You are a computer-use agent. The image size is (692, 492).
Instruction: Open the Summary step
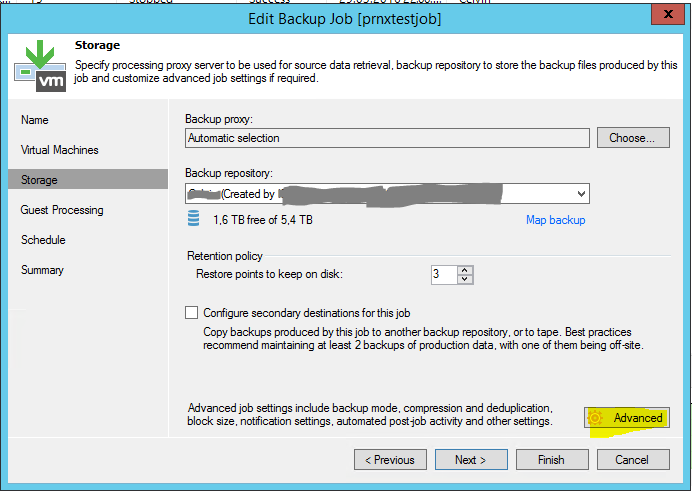[42, 270]
